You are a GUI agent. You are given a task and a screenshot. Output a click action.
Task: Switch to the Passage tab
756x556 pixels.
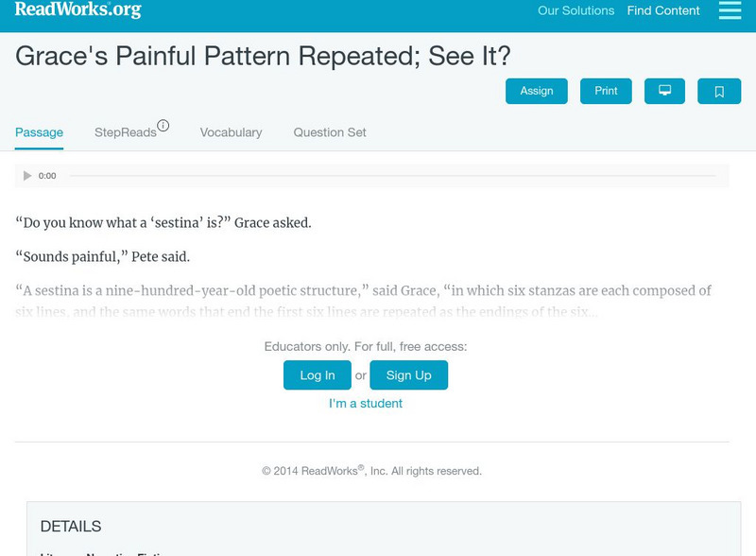(39, 132)
